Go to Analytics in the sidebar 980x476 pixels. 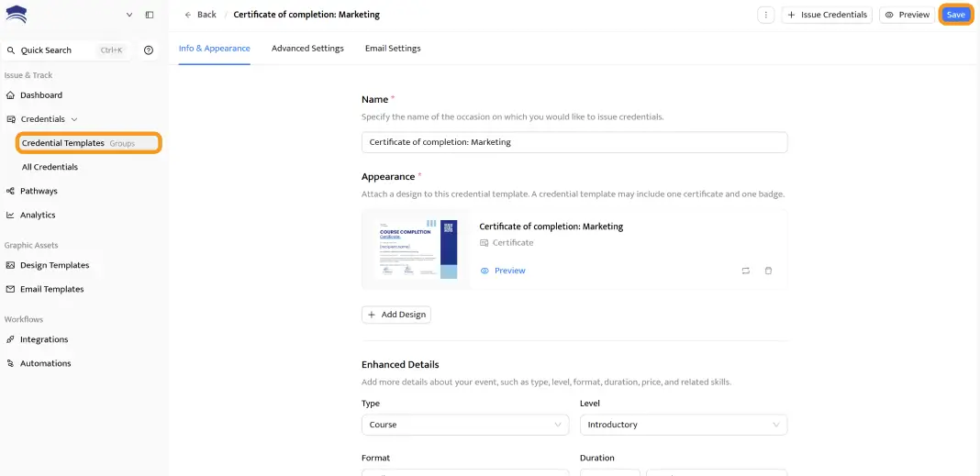(38, 215)
